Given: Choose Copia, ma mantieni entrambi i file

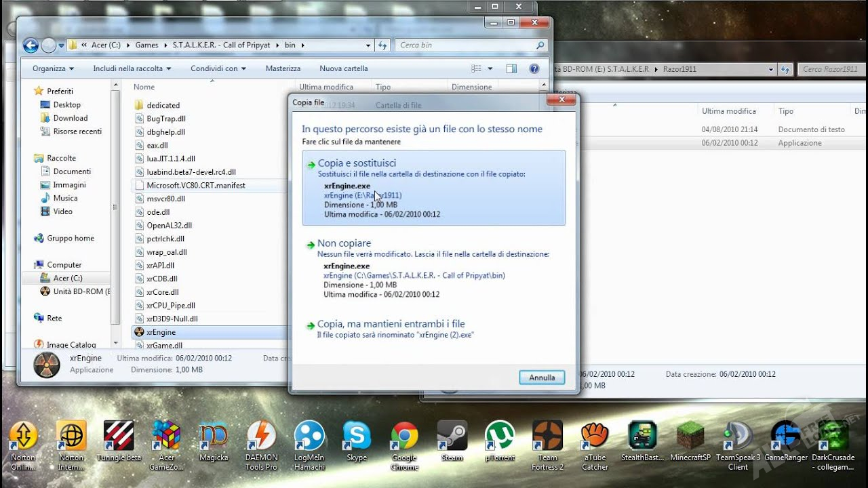Looking at the screenshot, I should (x=391, y=324).
